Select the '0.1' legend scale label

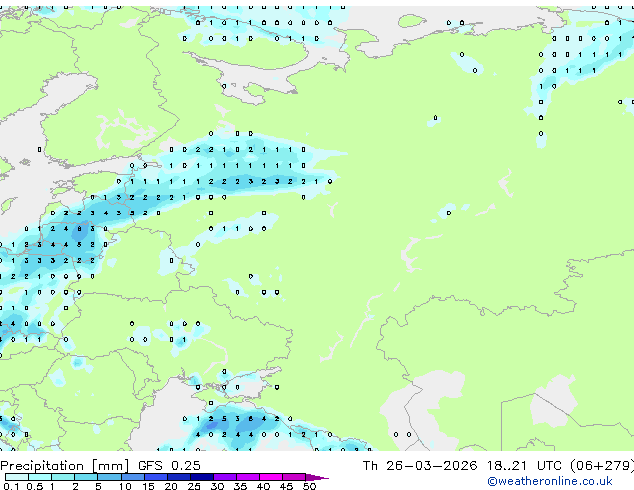(x=11, y=486)
